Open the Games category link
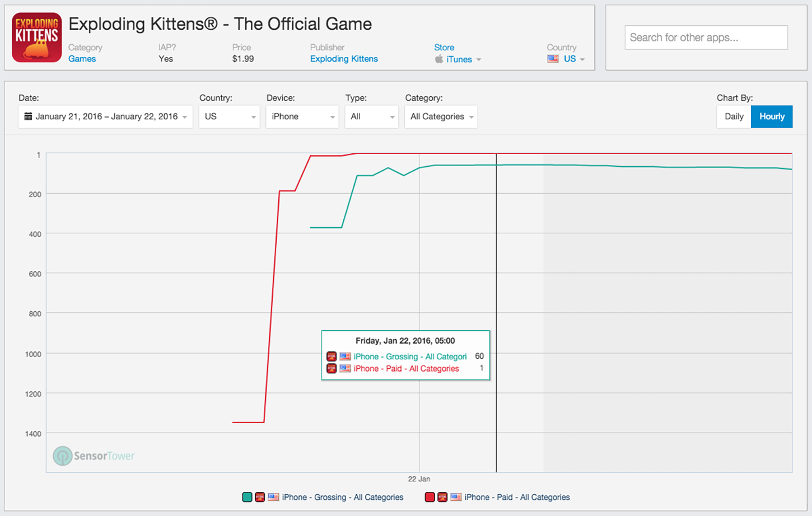This screenshot has height=516, width=812. click(82, 59)
